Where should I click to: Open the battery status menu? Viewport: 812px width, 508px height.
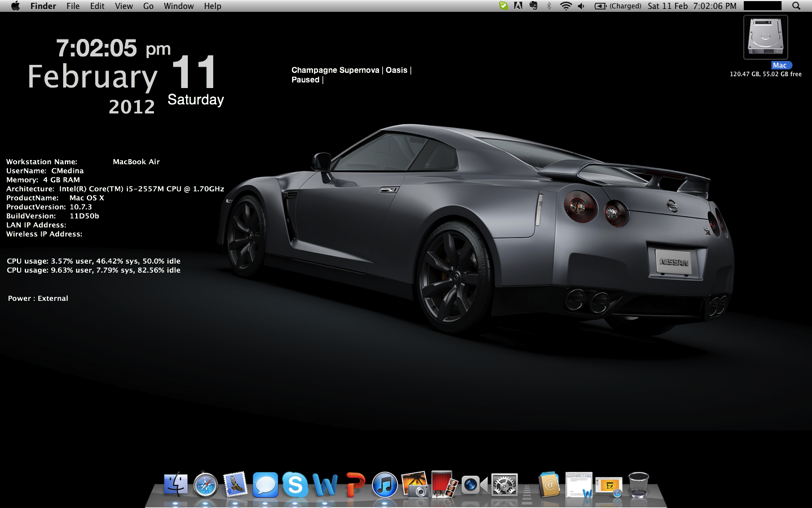point(617,6)
